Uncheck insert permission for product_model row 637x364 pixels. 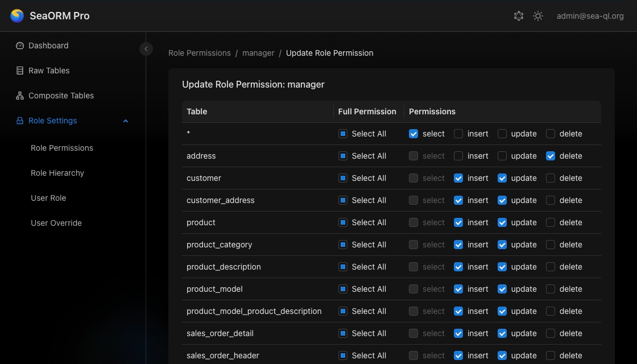pos(458,289)
